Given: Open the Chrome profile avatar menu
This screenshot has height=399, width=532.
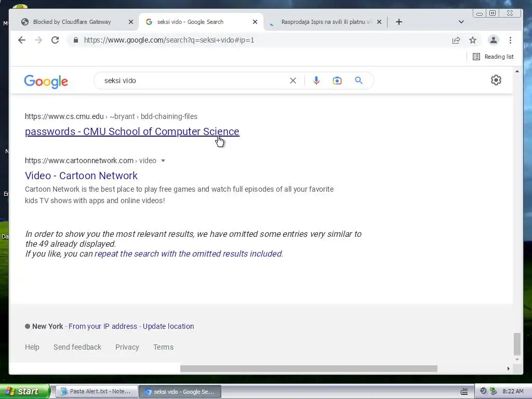Looking at the screenshot, I should (x=494, y=40).
